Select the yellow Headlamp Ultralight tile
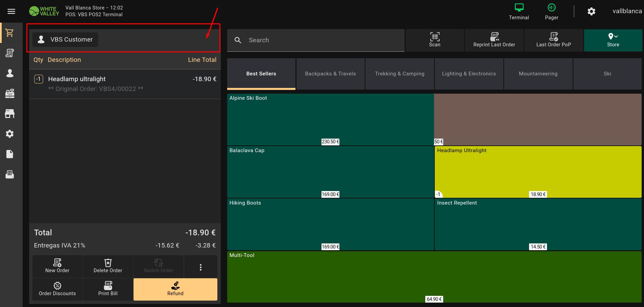The height and width of the screenshot is (307, 644). point(538,172)
